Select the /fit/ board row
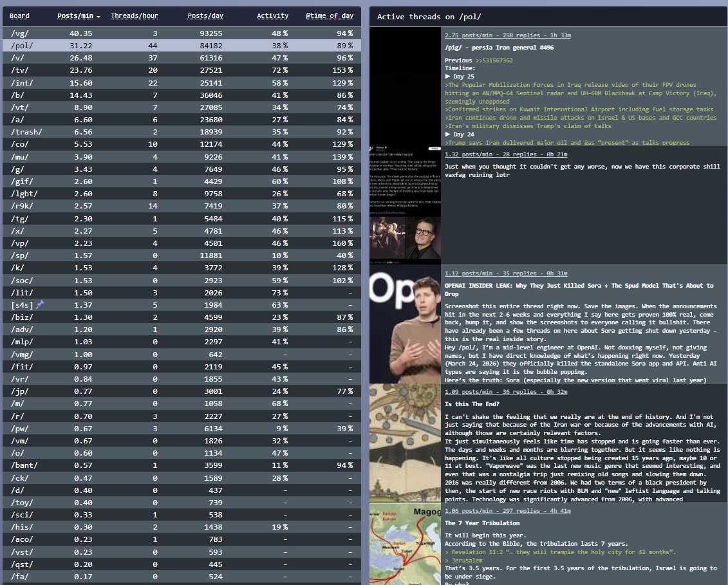 point(182,367)
